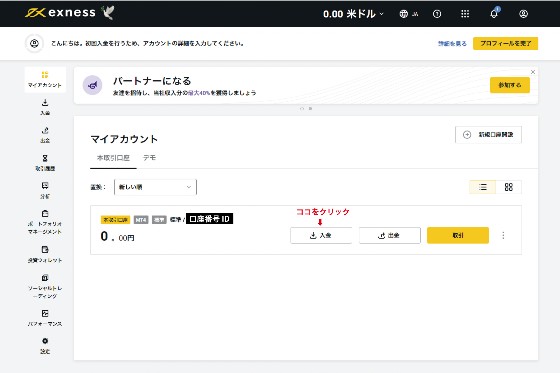Click the 最大40% link in partner banner
560x373 pixels.
199,93
